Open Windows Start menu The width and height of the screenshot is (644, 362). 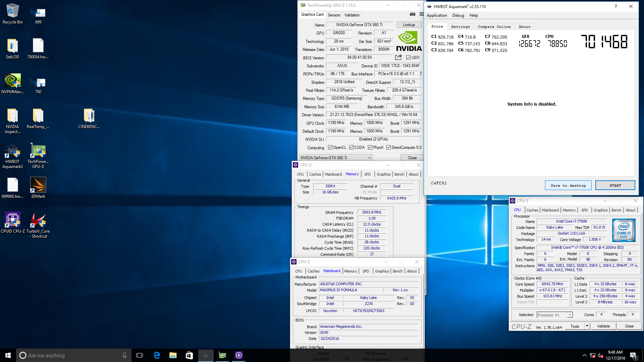[x=8, y=355]
